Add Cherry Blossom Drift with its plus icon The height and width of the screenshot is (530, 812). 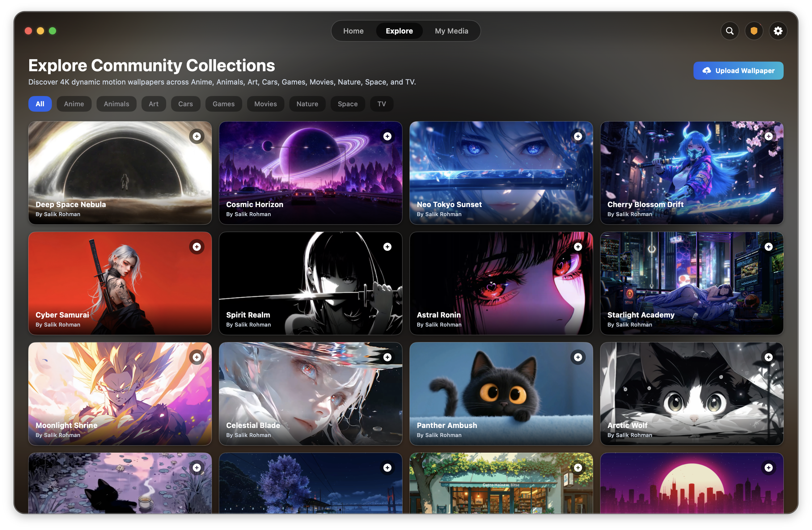click(769, 136)
